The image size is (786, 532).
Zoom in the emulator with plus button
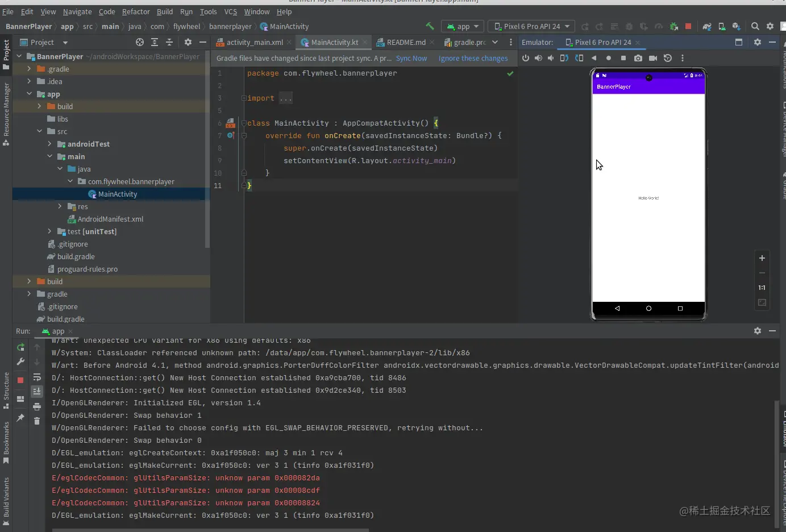762,258
